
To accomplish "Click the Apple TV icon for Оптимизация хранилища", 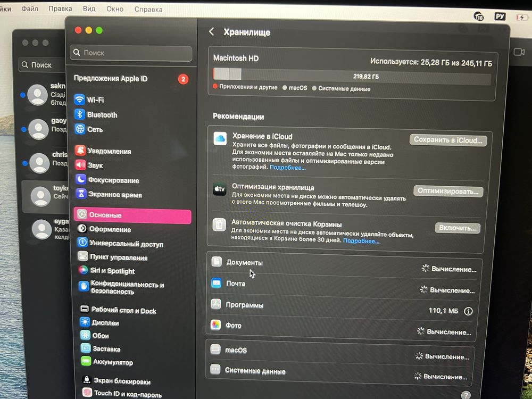I will [x=220, y=189].
